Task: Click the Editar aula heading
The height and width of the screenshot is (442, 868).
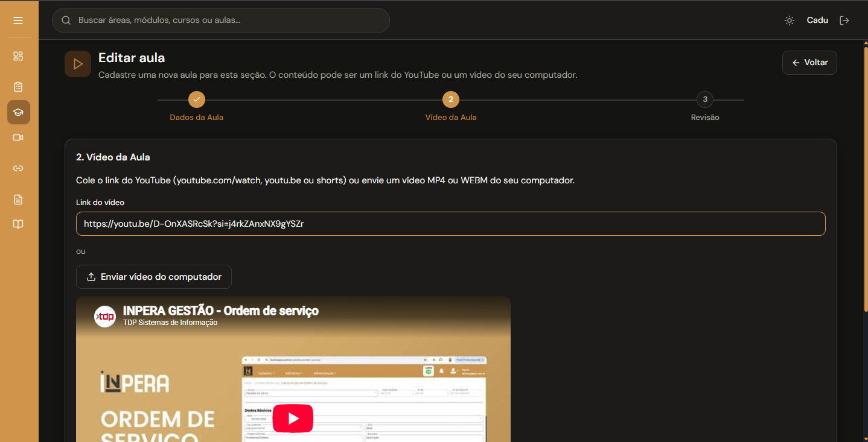Action: coord(132,58)
